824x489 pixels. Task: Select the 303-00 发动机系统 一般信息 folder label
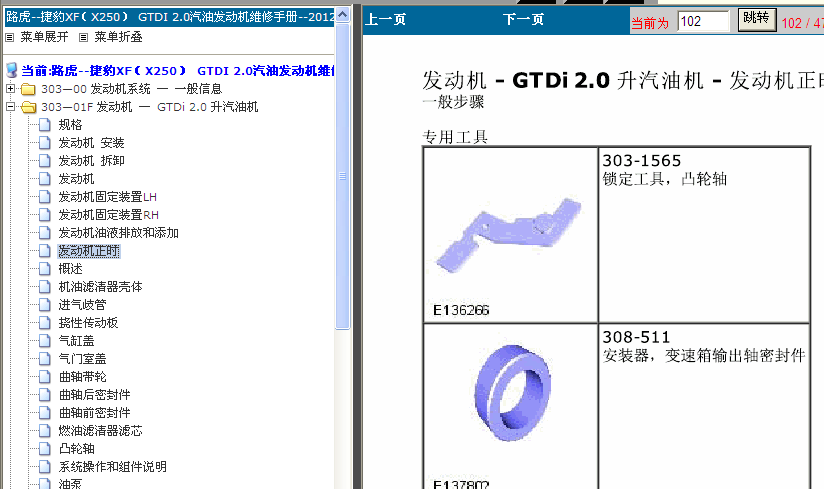(x=131, y=89)
